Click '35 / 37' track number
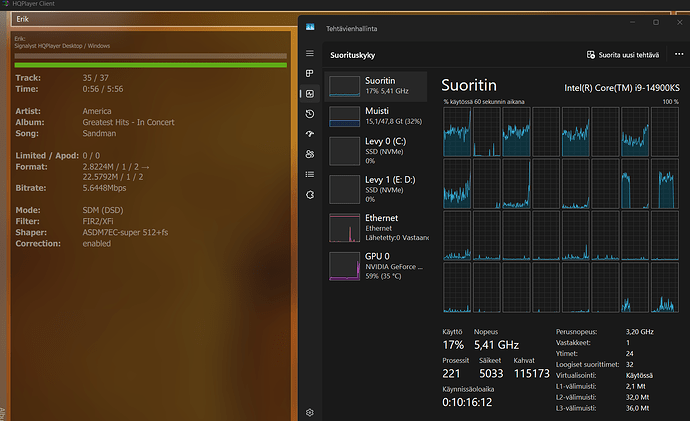The width and height of the screenshot is (690, 421). (95, 78)
